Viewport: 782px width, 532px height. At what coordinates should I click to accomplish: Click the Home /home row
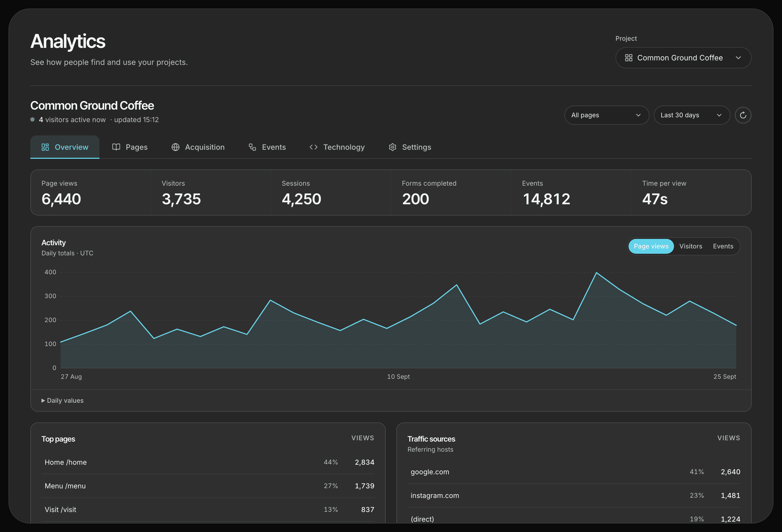click(x=208, y=462)
